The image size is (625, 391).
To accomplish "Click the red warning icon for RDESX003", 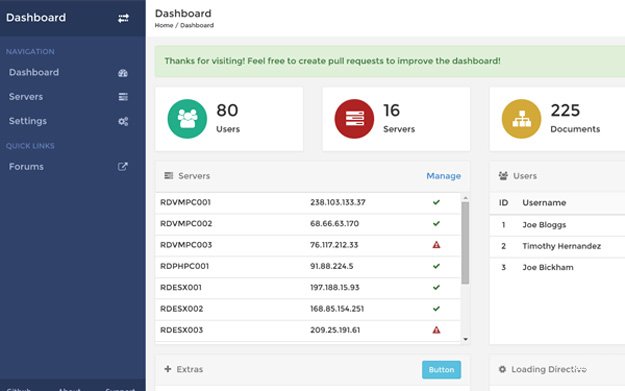I will click(x=436, y=330).
